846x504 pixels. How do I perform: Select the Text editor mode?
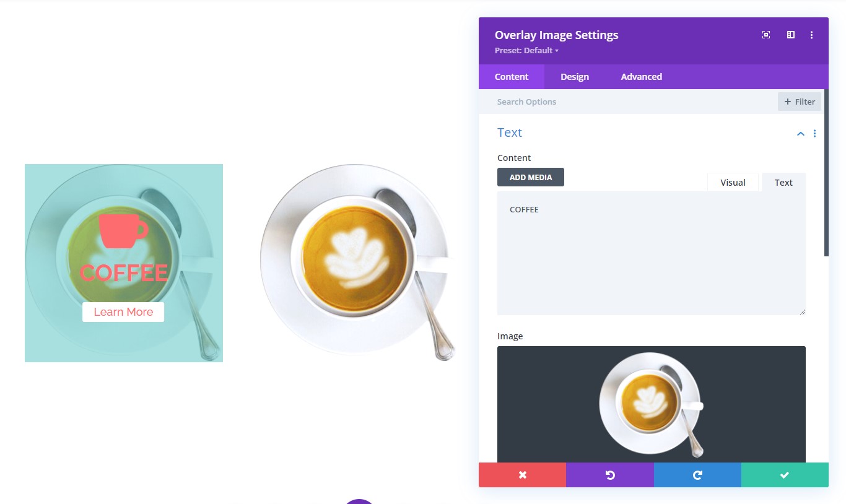click(x=783, y=182)
